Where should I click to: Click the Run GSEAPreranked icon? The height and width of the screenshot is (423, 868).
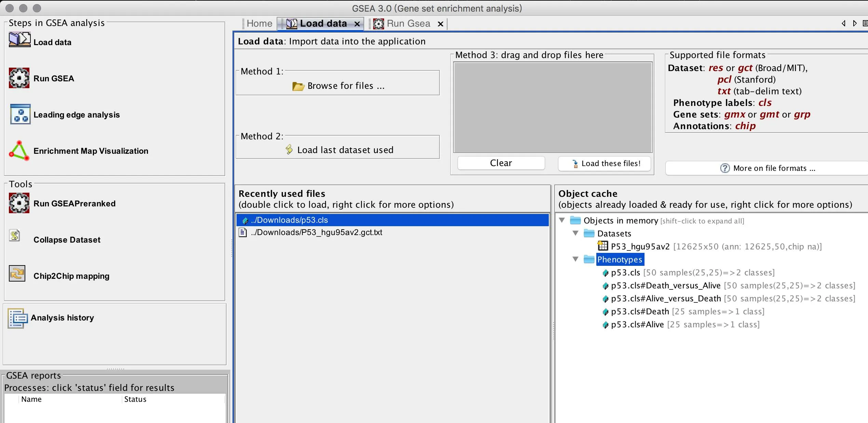click(x=19, y=203)
